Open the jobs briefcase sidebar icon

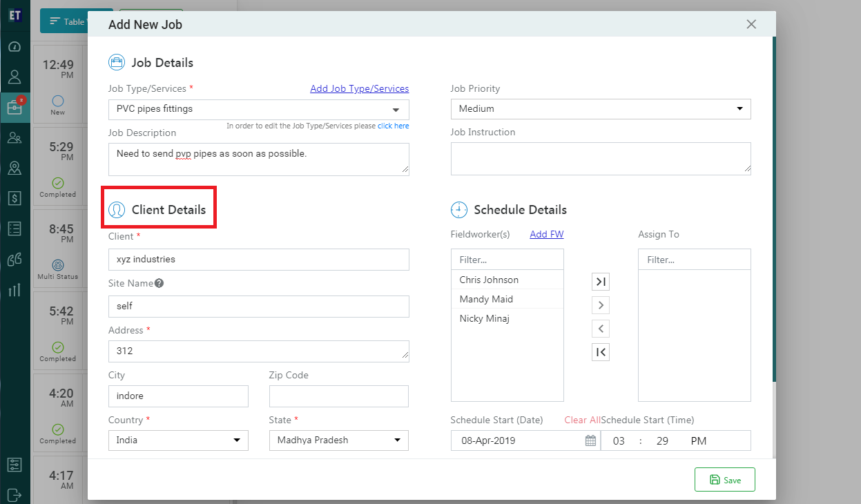click(x=14, y=107)
